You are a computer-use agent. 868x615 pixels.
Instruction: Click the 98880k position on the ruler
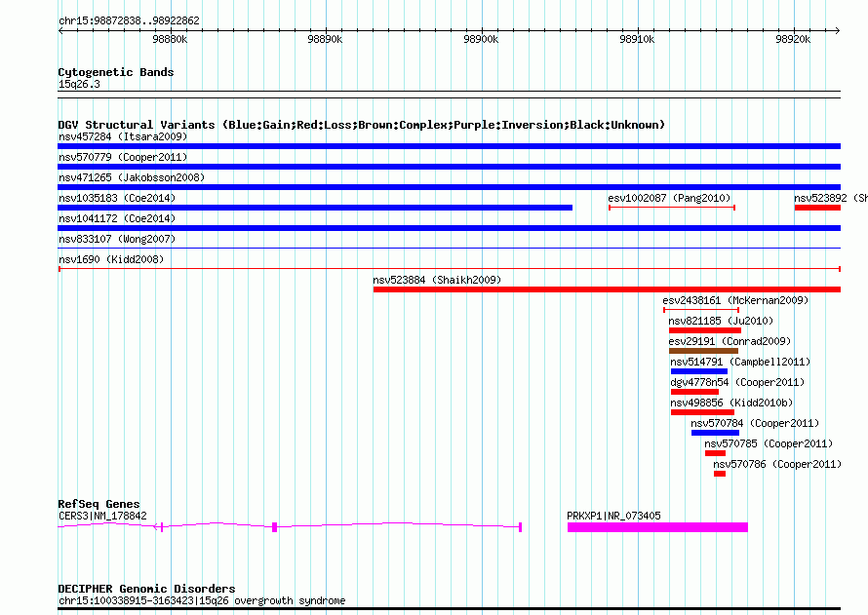[x=170, y=40]
